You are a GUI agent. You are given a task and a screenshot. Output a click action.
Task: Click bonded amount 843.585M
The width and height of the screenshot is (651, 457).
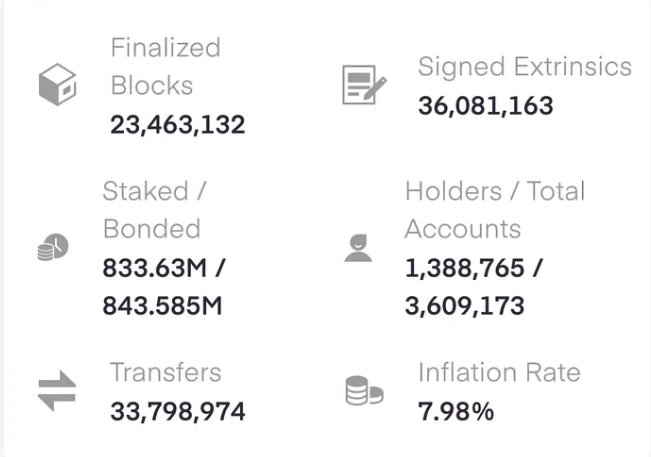[x=162, y=306]
